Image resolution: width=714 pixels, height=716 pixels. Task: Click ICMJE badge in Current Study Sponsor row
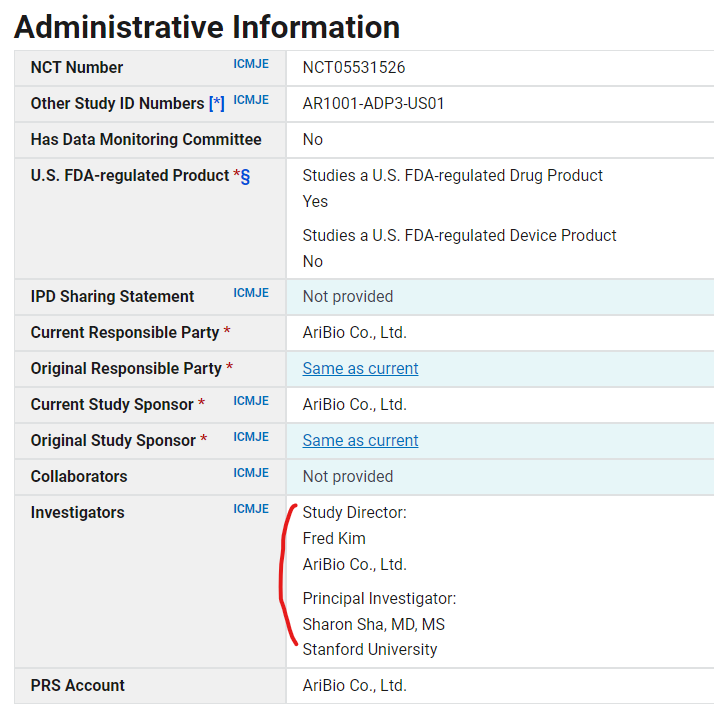(251, 401)
